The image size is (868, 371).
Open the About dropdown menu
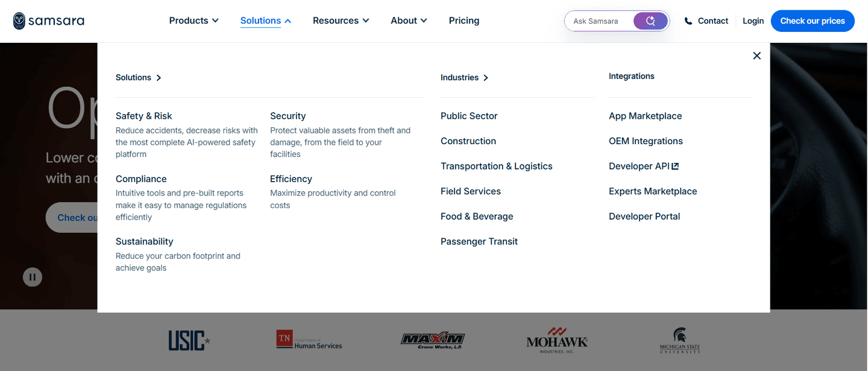point(409,21)
